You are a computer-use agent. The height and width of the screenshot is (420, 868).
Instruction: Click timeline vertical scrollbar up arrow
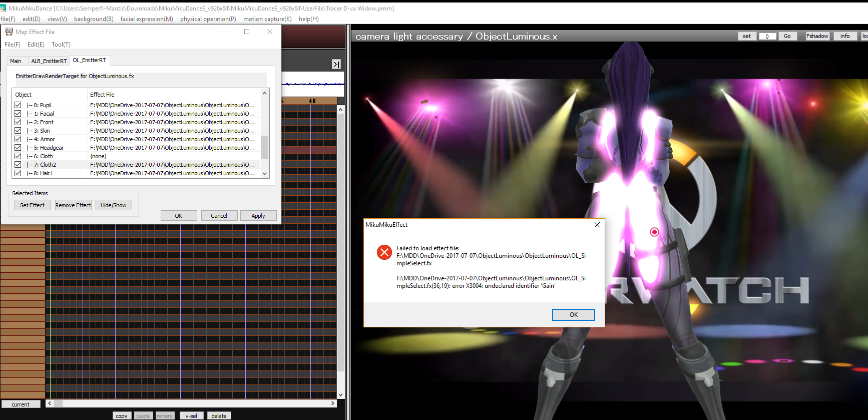[341, 110]
